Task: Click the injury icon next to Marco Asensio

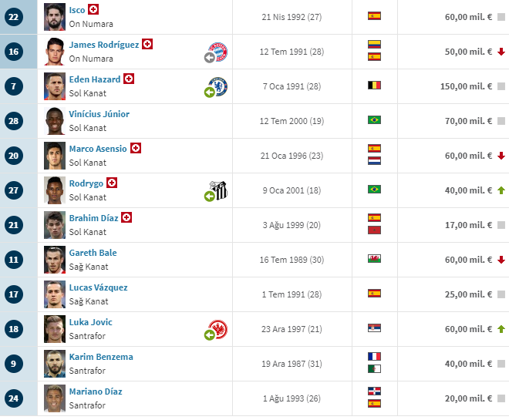Action: (x=136, y=148)
